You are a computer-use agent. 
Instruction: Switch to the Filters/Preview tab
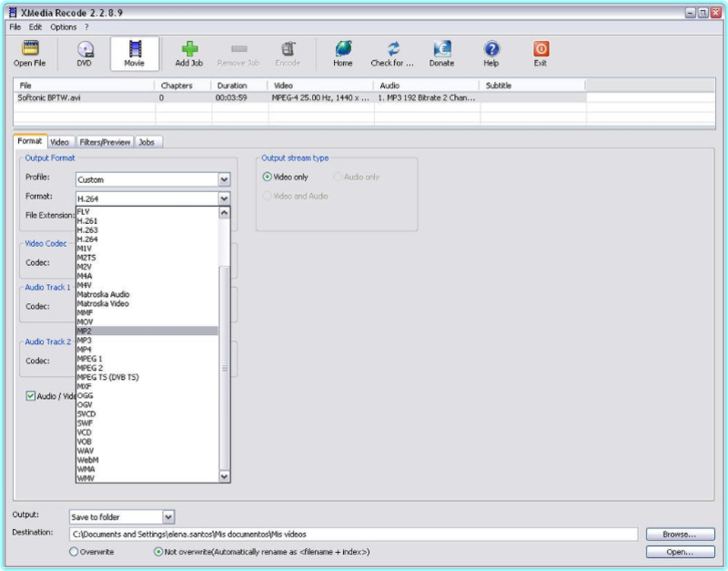(105, 142)
